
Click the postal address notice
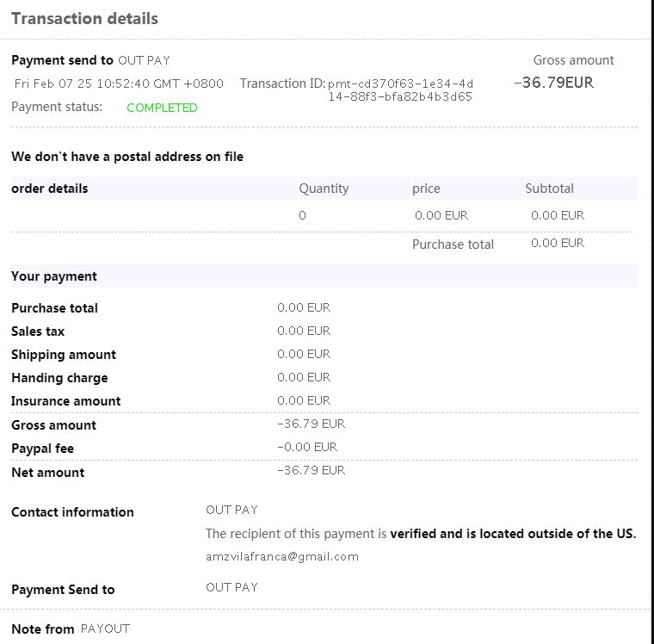[x=127, y=157]
